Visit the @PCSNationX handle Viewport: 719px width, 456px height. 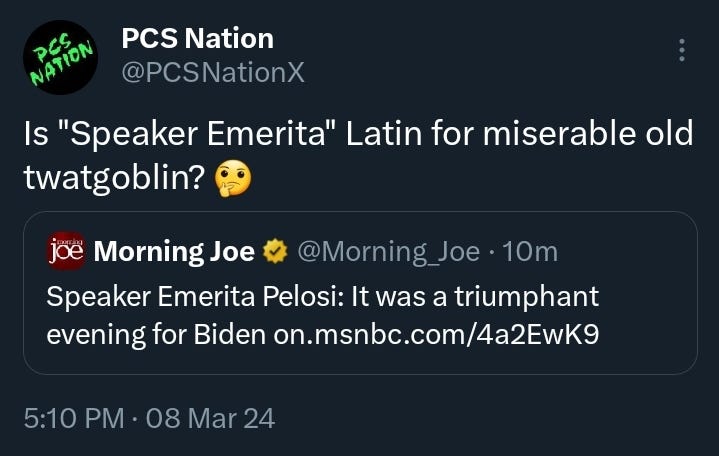coord(213,72)
